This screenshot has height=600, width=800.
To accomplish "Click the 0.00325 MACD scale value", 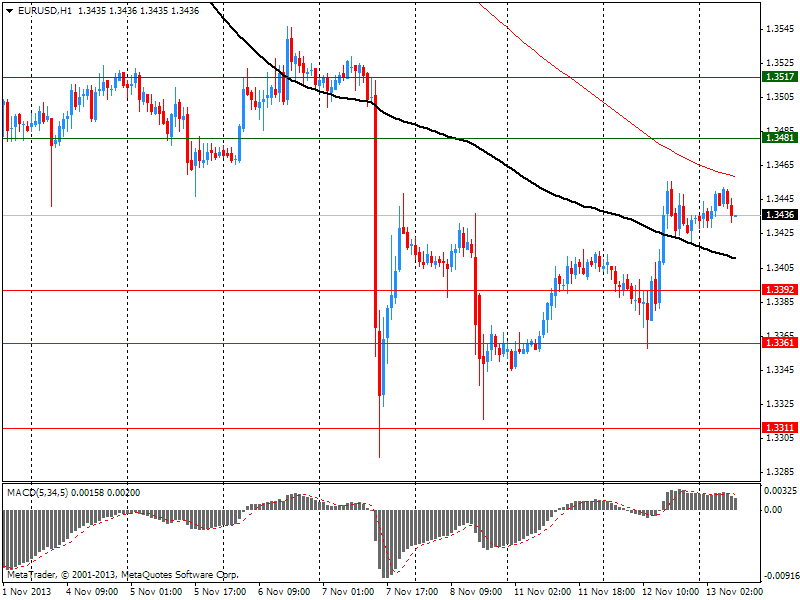I will point(780,491).
